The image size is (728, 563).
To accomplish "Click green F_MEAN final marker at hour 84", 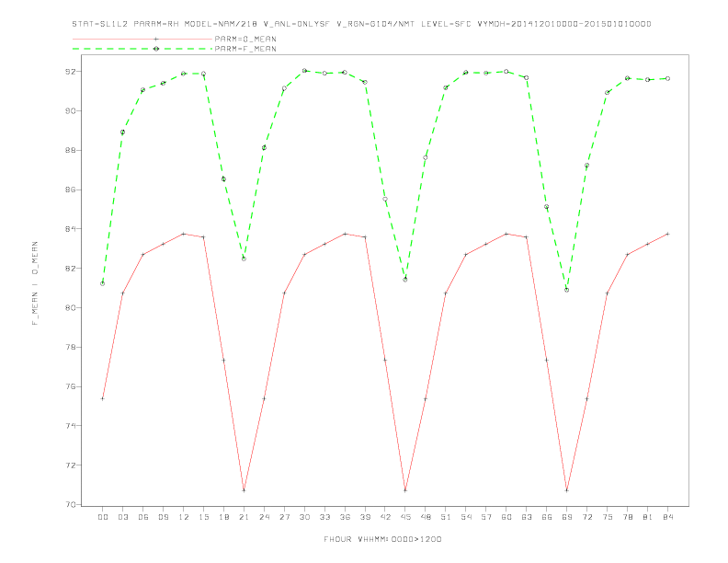I will pyautogui.click(x=668, y=78).
